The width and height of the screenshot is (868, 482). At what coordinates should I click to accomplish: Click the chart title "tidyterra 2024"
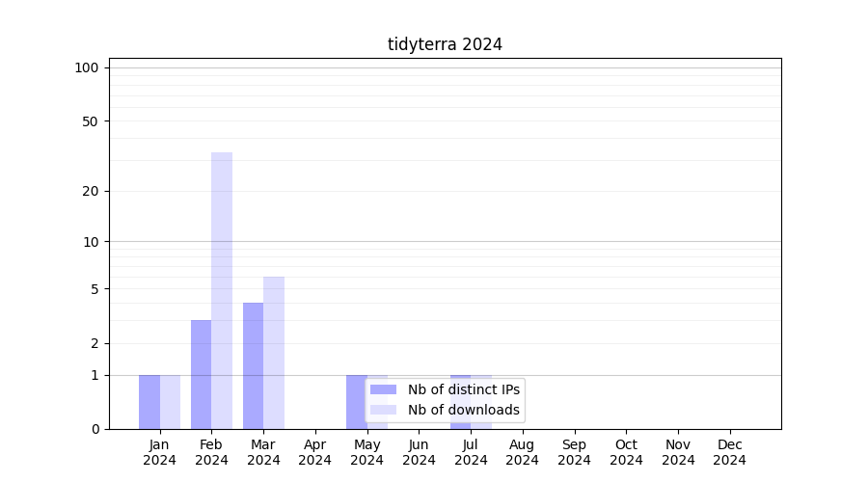[x=445, y=44]
